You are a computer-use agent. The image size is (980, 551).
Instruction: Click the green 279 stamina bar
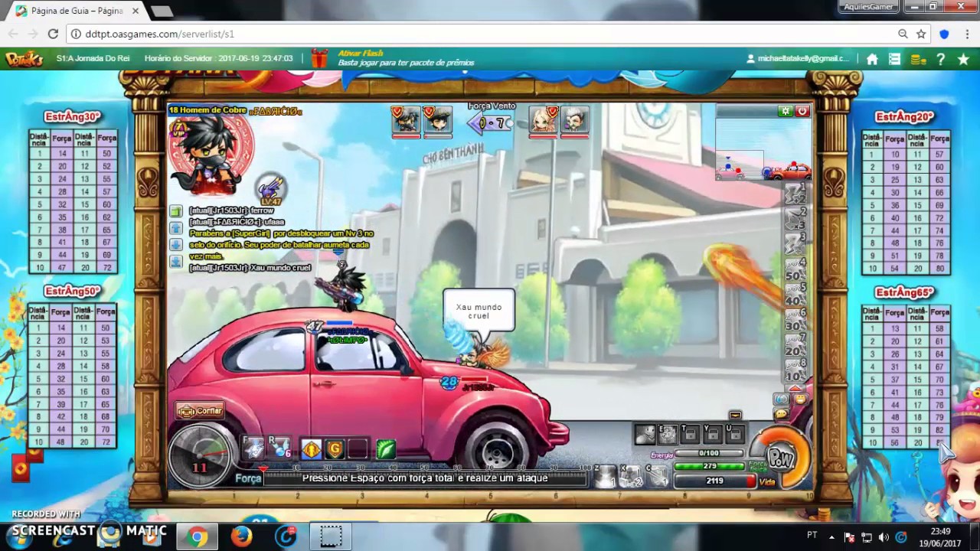click(x=709, y=466)
